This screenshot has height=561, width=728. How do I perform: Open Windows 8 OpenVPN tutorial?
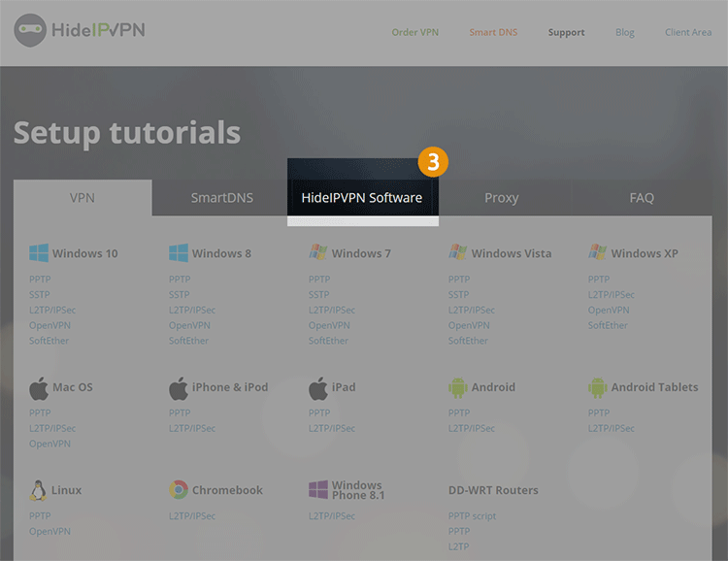[189, 325]
